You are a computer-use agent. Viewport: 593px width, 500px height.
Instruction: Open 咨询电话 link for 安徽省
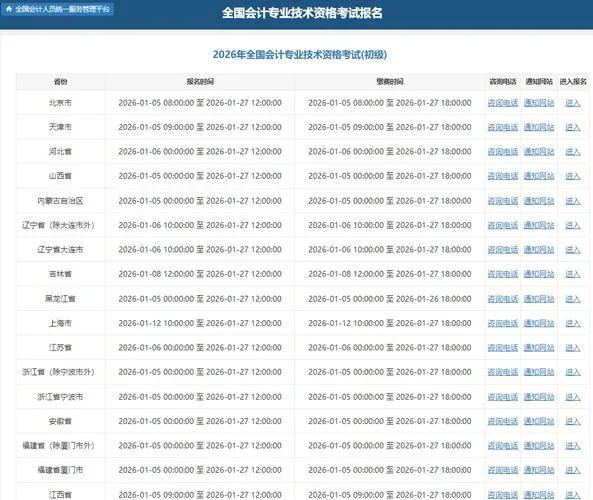pyautogui.click(x=503, y=421)
